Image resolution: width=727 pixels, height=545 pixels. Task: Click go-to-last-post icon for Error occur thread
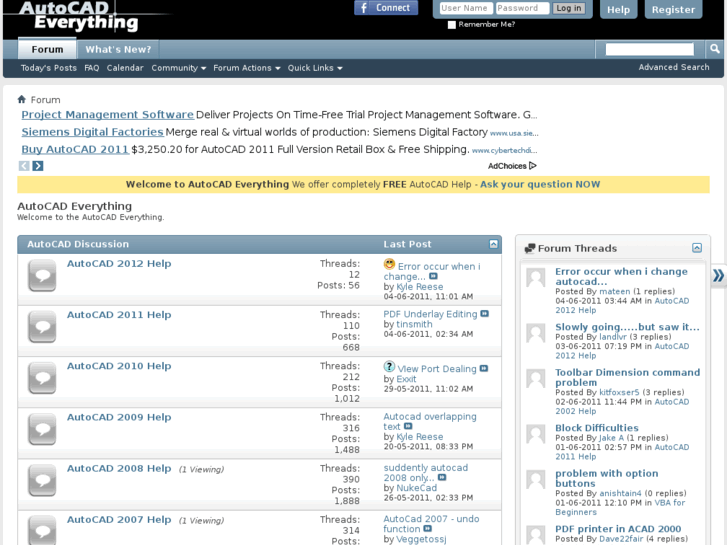pos(433,276)
